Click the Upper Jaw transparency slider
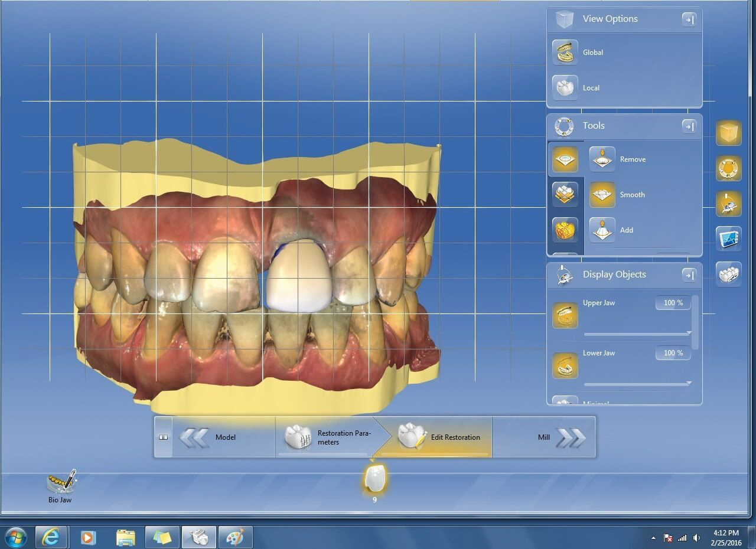 pos(637,334)
